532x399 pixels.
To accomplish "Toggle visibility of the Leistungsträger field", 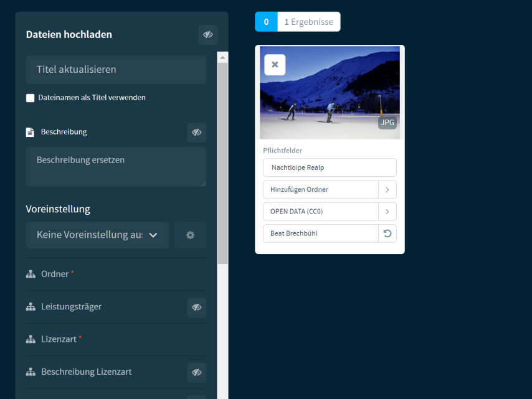I will (x=196, y=307).
